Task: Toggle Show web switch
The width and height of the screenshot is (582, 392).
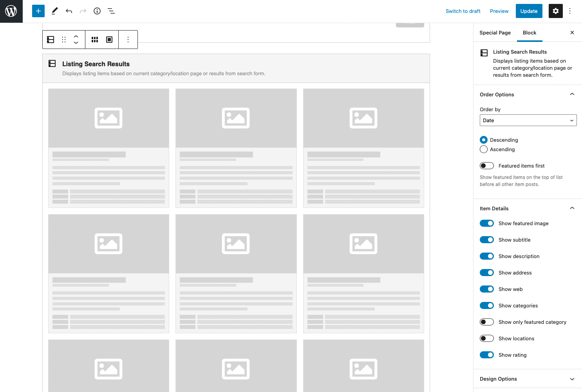Action: click(x=487, y=289)
